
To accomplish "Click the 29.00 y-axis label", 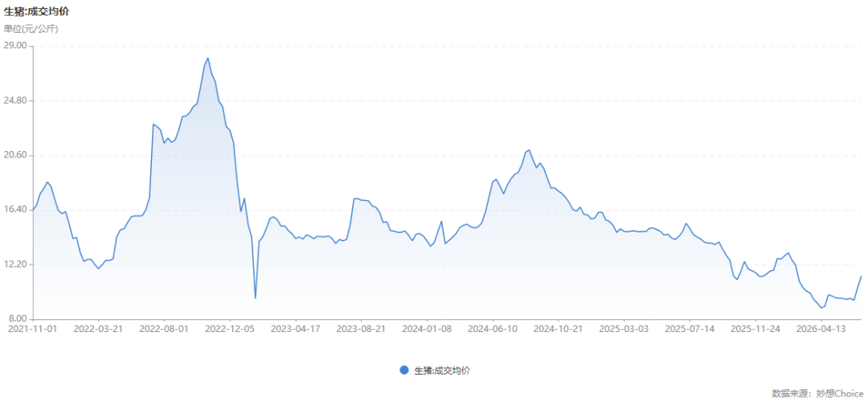I will pos(15,46).
